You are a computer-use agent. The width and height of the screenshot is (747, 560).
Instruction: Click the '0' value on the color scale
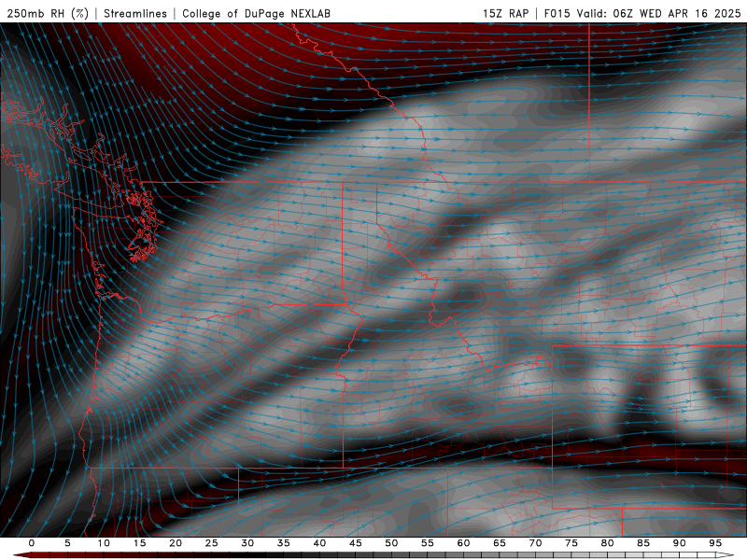[32, 543]
